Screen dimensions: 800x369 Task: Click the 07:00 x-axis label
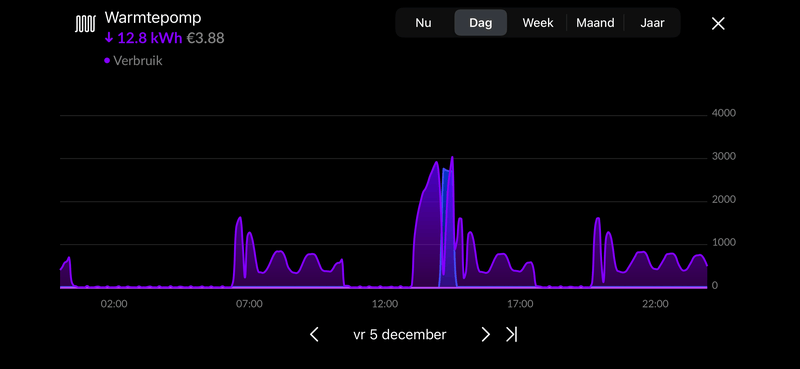tap(249, 304)
